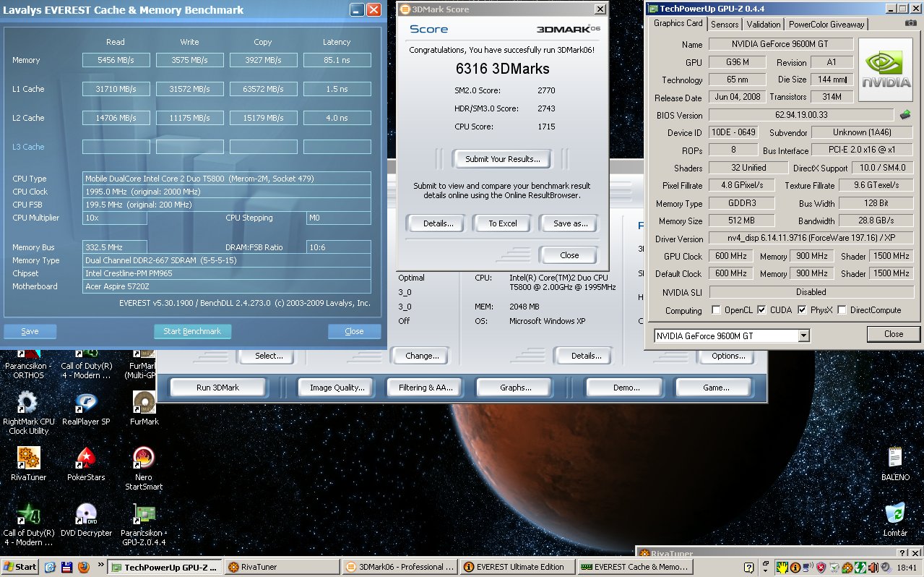Click the floppy disk quick launch icon
This screenshot has height=577, width=924.
coord(66,568)
